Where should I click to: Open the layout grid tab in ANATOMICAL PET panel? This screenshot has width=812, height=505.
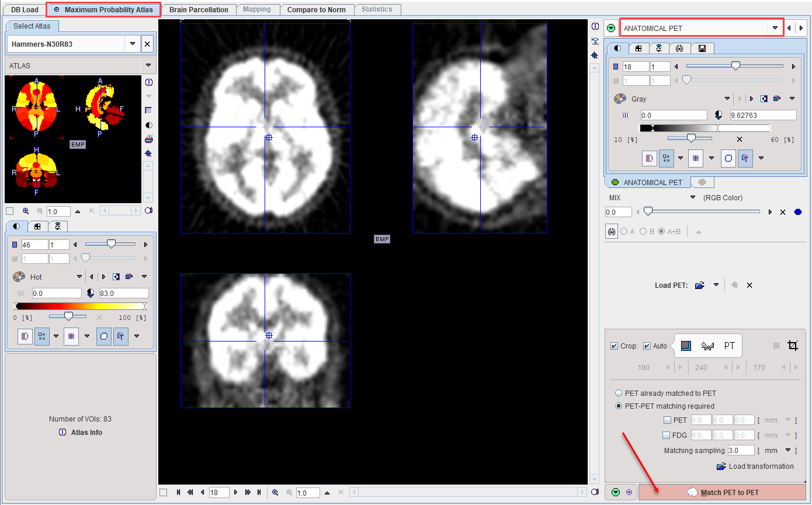(x=639, y=48)
